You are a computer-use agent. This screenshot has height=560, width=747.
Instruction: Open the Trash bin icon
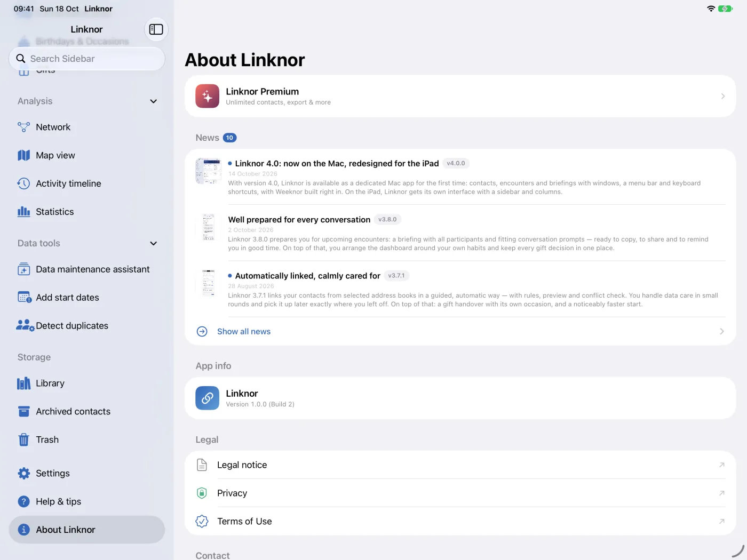click(23, 440)
